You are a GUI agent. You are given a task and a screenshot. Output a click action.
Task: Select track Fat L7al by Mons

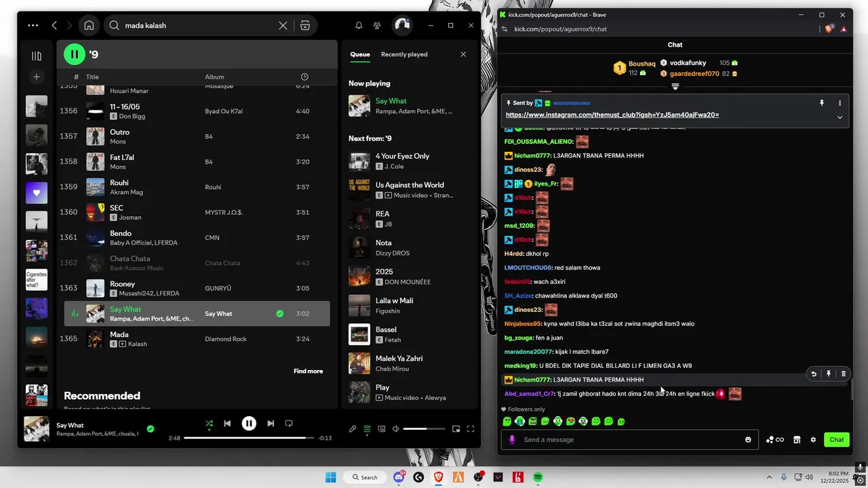click(197, 162)
